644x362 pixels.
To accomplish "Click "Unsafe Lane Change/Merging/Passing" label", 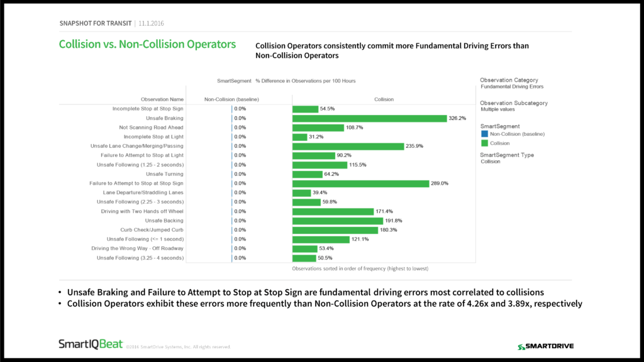I will click(136, 146).
